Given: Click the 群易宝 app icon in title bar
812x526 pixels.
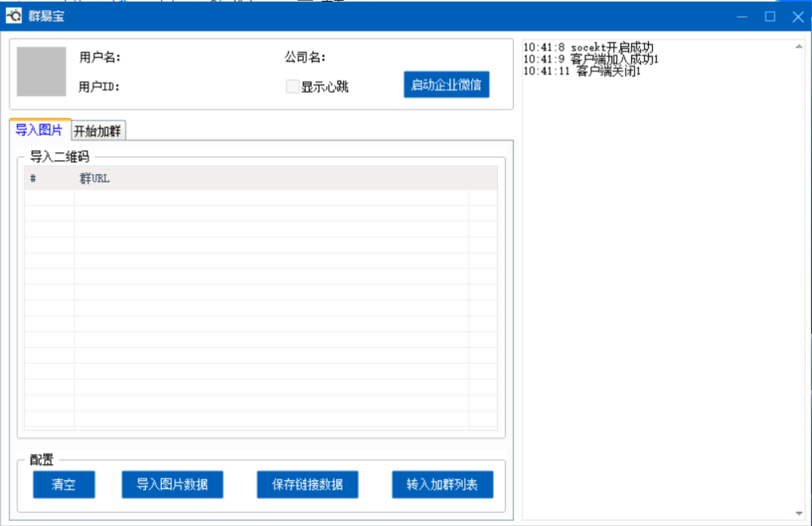Looking at the screenshot, I should pos(13,17).
